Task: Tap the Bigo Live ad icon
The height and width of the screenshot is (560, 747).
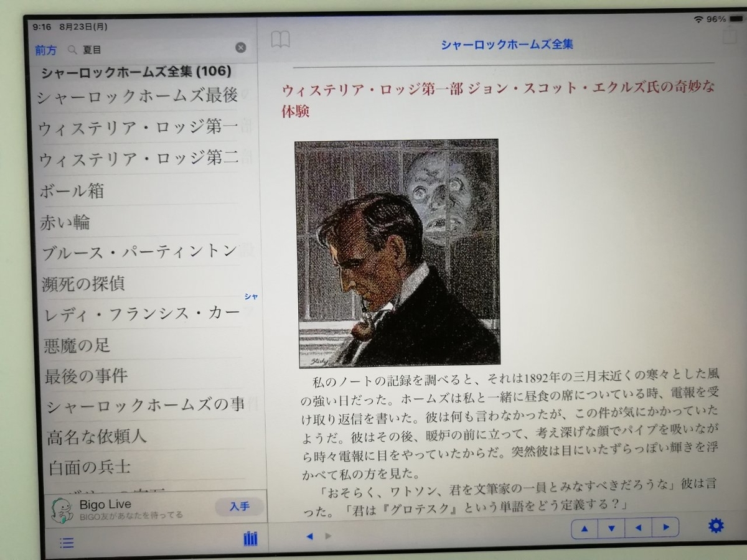Action: 62,510
